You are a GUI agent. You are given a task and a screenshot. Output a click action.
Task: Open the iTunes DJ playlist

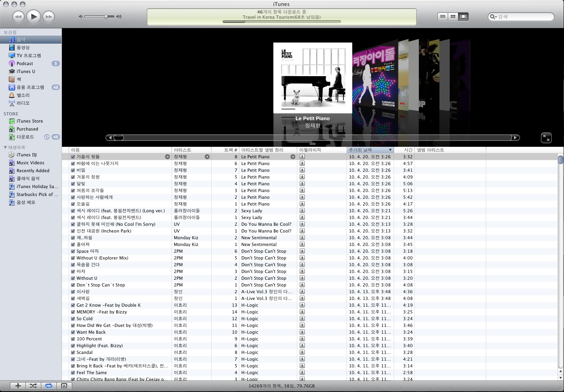click(31, 155)
